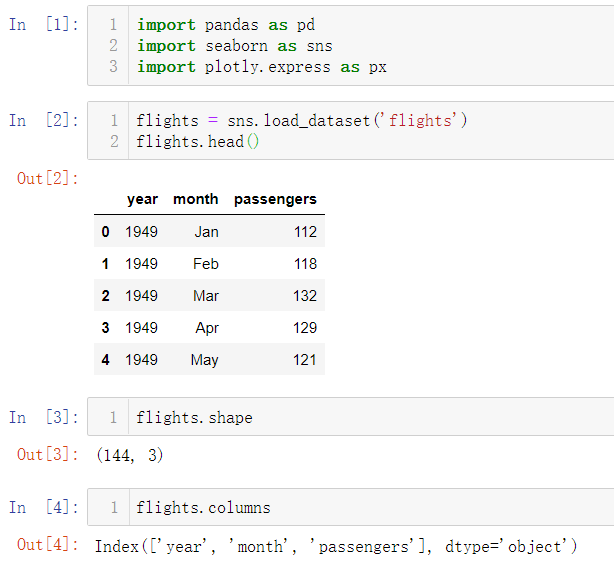Click the flights.head() line
Viewport: 614px width, 564px height.
click(x=198, y=141)
